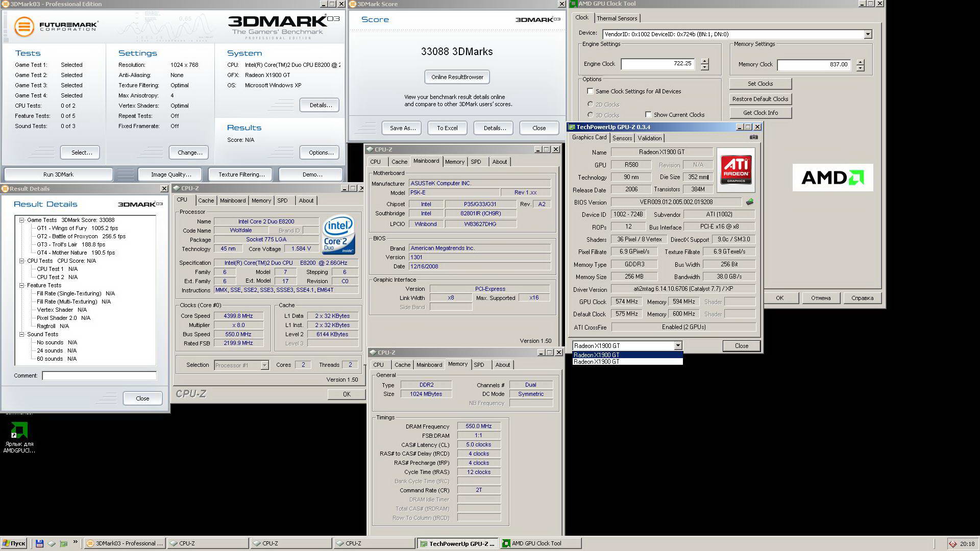Click Set Clocks button

coord(760,84)
